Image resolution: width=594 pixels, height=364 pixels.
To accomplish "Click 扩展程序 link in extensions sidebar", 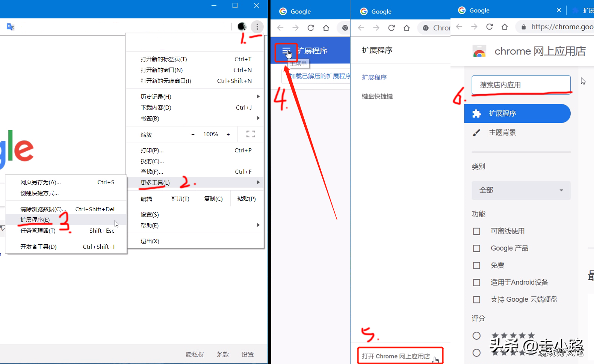I will (x=374, y=77).
